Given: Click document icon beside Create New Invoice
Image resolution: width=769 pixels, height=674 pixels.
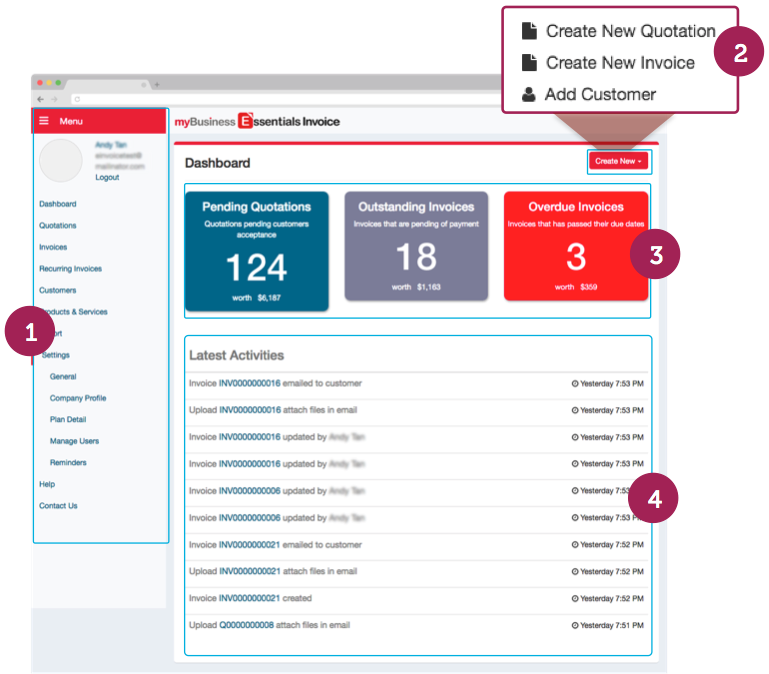Looking at the screenshot, I should click(x=529, y=63).
